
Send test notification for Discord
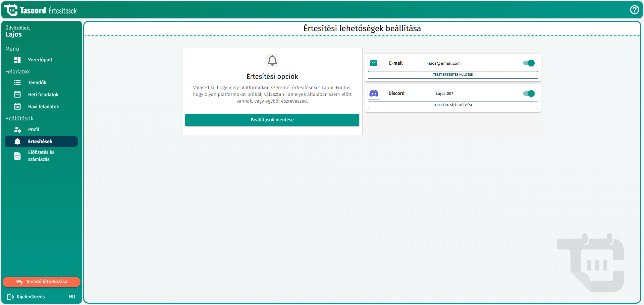tap(452, 105)
